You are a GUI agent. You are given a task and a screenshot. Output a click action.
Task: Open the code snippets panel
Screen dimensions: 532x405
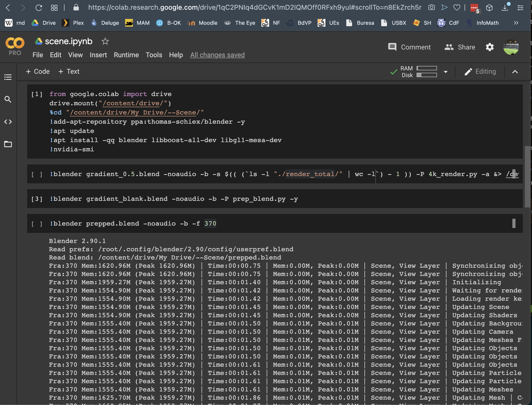(8, 122)
